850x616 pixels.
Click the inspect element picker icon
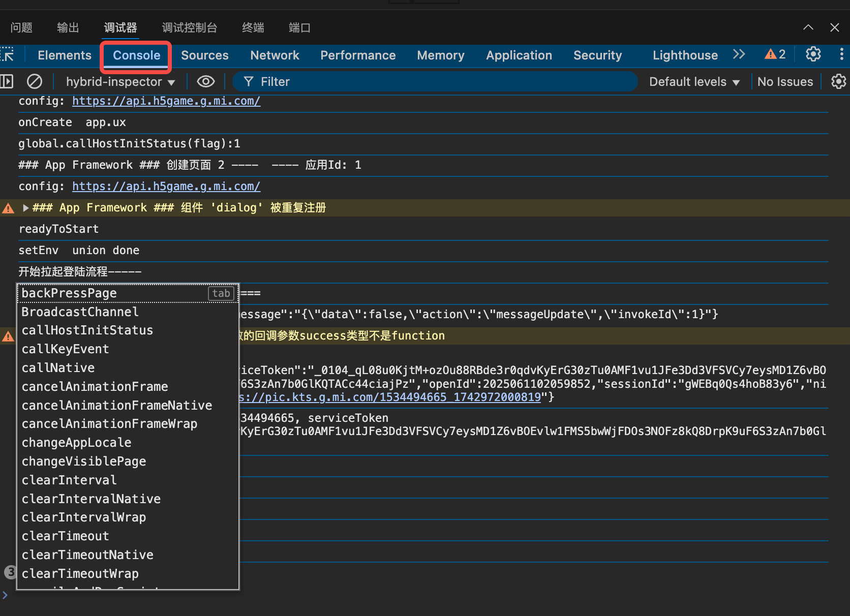[x=7, y=55]
